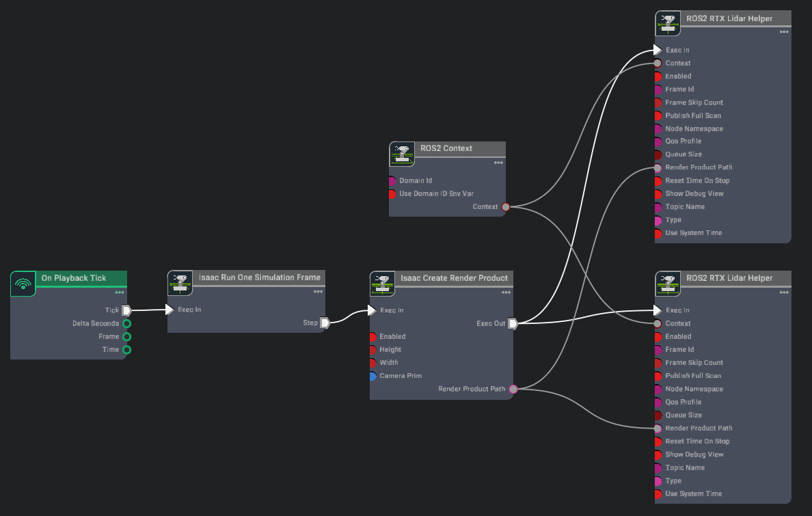Select Use System Time port on top Lidar Helper
The width and height of the screenshot is (812, 516).
coord(658,233)
